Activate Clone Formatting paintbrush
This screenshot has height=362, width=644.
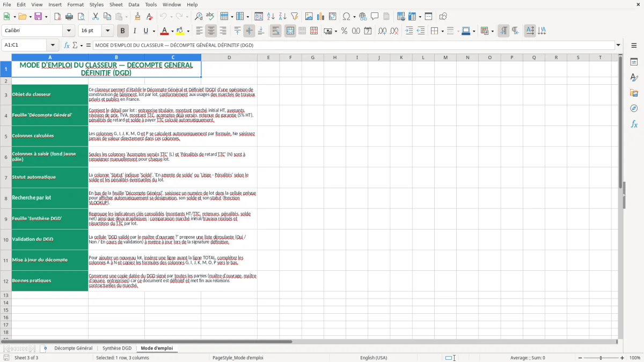[137, 17]
